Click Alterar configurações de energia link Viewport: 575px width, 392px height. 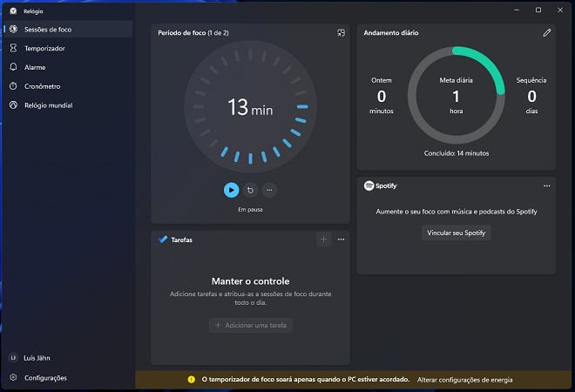pos(465,380)
